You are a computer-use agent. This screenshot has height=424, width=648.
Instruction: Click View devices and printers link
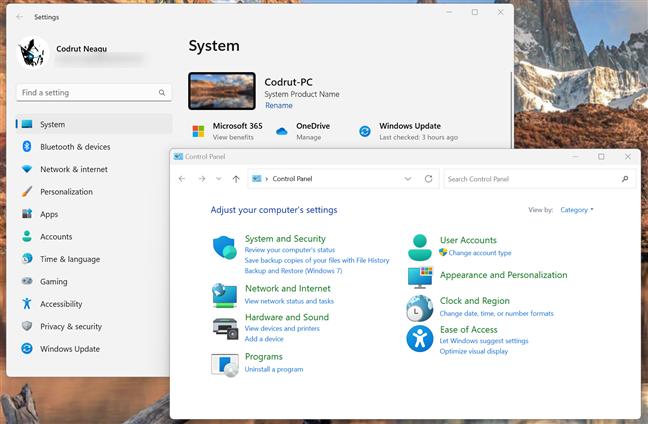point(282,328)
